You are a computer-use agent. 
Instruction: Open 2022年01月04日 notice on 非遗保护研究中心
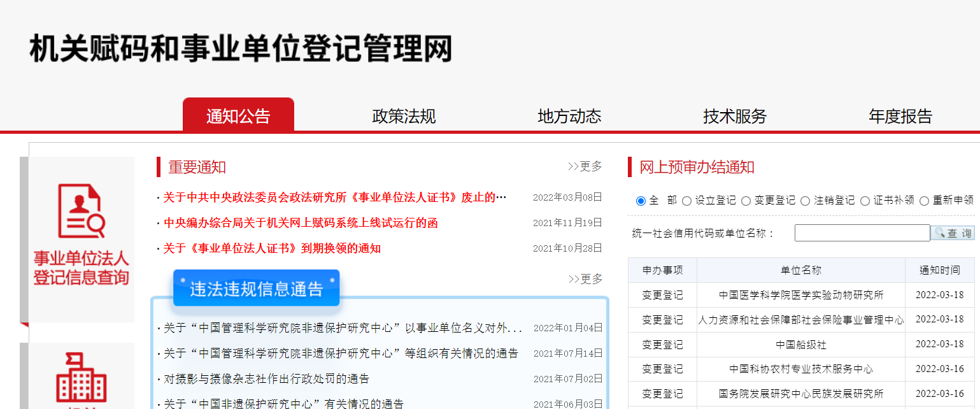coord(343,328)
